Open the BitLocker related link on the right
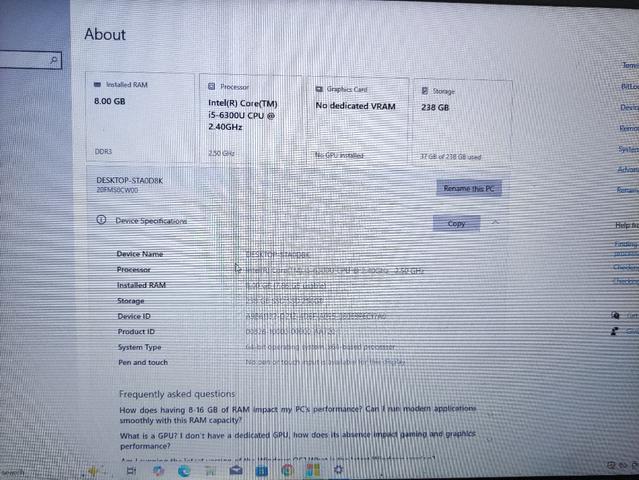Image resolution: width=639 pixels, height=480 pixels. (630, 86)
